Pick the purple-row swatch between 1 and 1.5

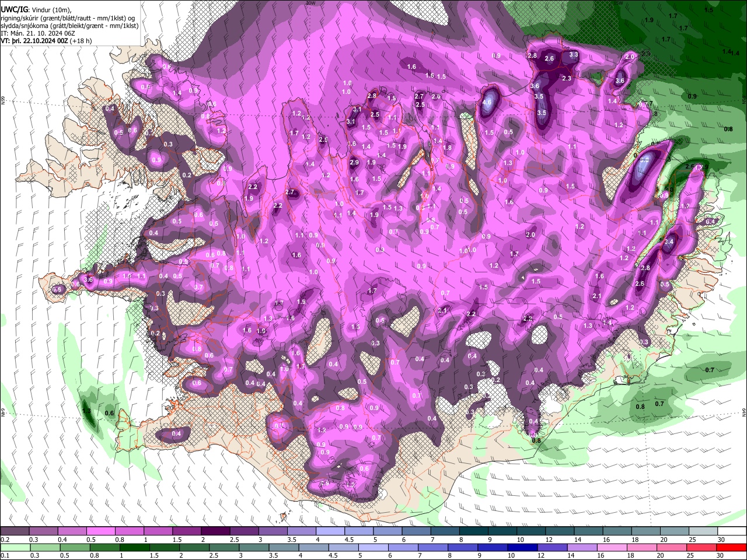click(158, 531)
